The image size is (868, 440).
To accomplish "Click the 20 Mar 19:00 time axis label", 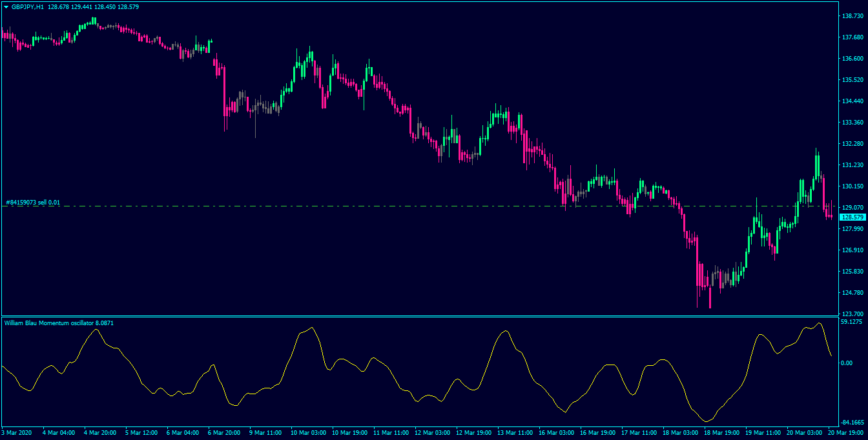I will click(846, 432).
